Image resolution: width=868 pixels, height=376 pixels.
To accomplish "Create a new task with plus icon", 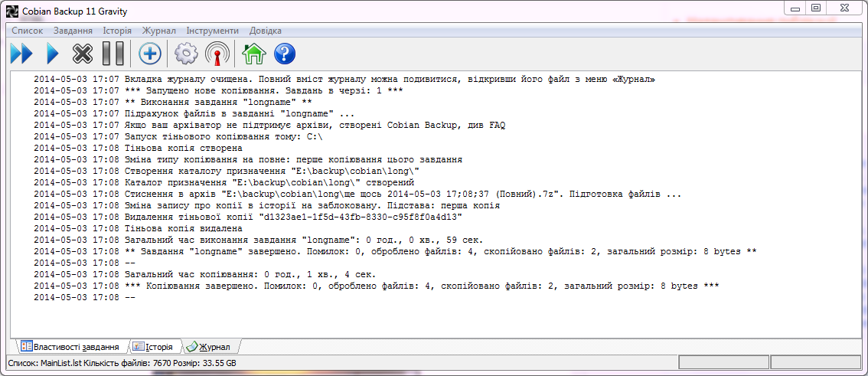I will (x=149, y=54).
